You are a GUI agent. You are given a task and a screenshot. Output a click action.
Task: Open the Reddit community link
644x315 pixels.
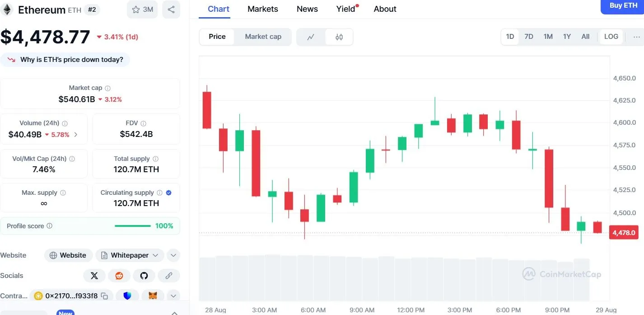pos(119,275)
